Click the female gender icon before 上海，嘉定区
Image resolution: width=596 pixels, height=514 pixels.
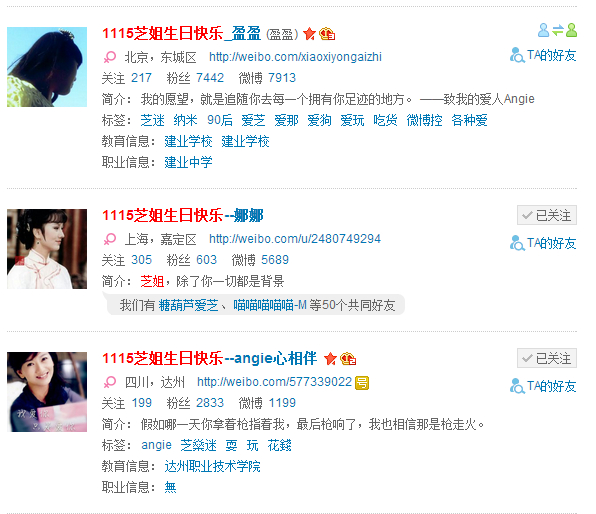point(110,239)
